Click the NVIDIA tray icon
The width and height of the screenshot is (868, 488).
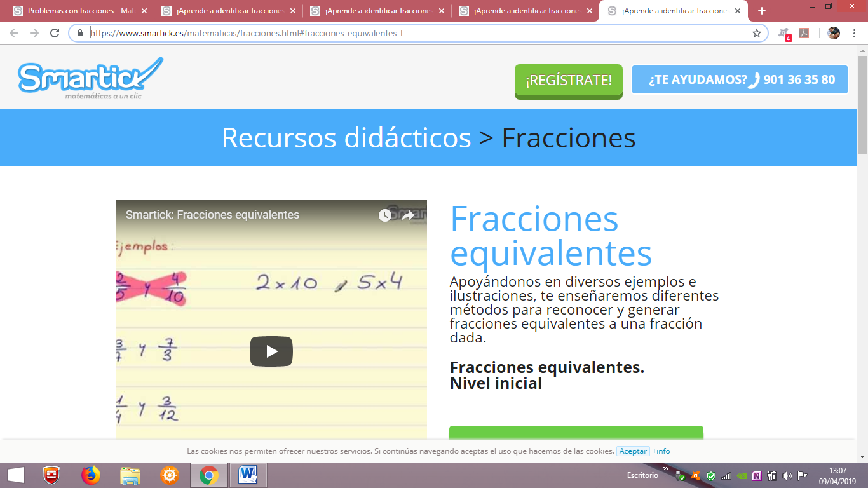click(x=742, y=476)
